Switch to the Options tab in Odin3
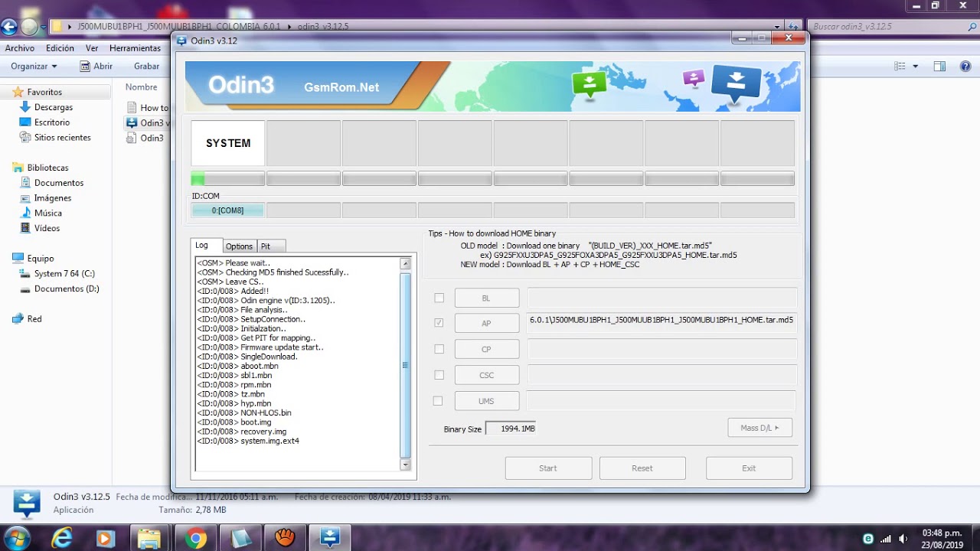Image resolution: width=980 pixels, height=551 pixels. (x=239, y=246)
